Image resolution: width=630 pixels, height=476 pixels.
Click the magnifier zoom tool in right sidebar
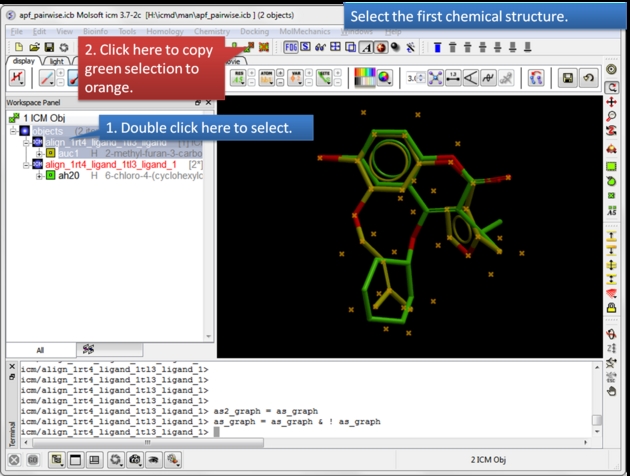pos(611,116)
